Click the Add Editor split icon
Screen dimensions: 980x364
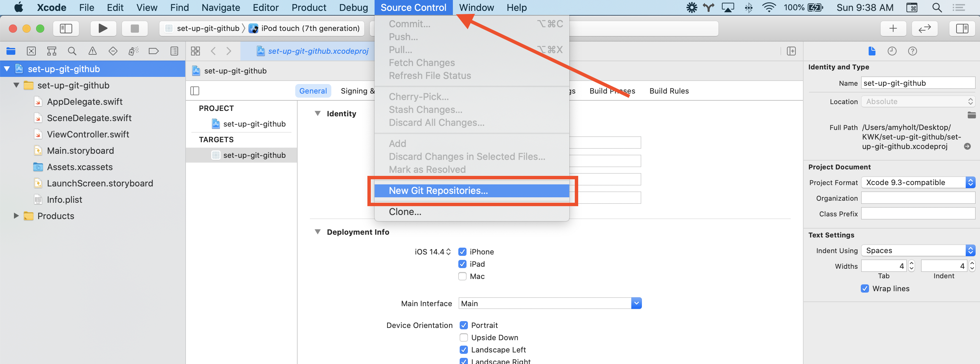pos(791,51)
